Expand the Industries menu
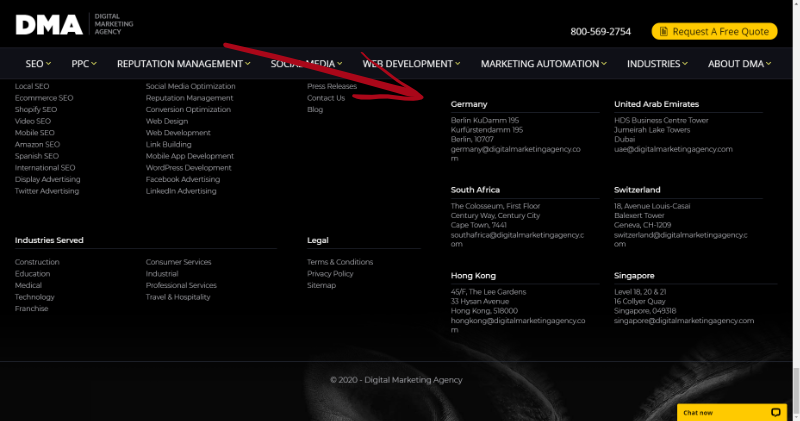Image resolution: width=800 pixels, height=421 pixels. 657,64
